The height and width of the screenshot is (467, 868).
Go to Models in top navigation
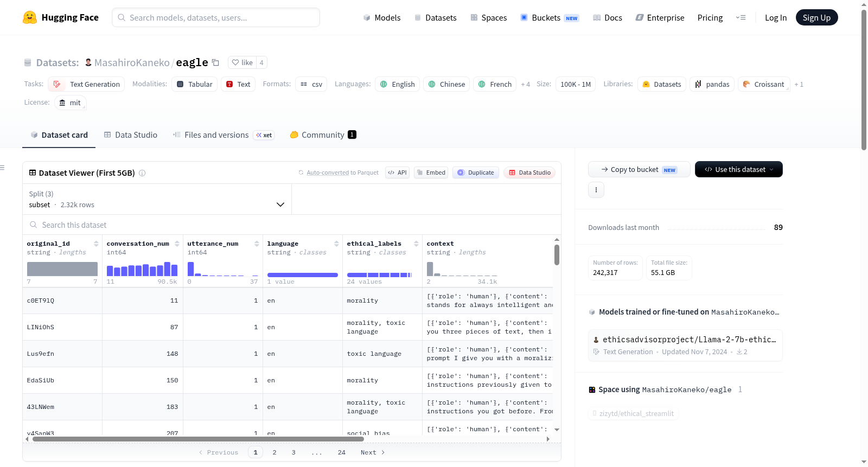point(382,17)
